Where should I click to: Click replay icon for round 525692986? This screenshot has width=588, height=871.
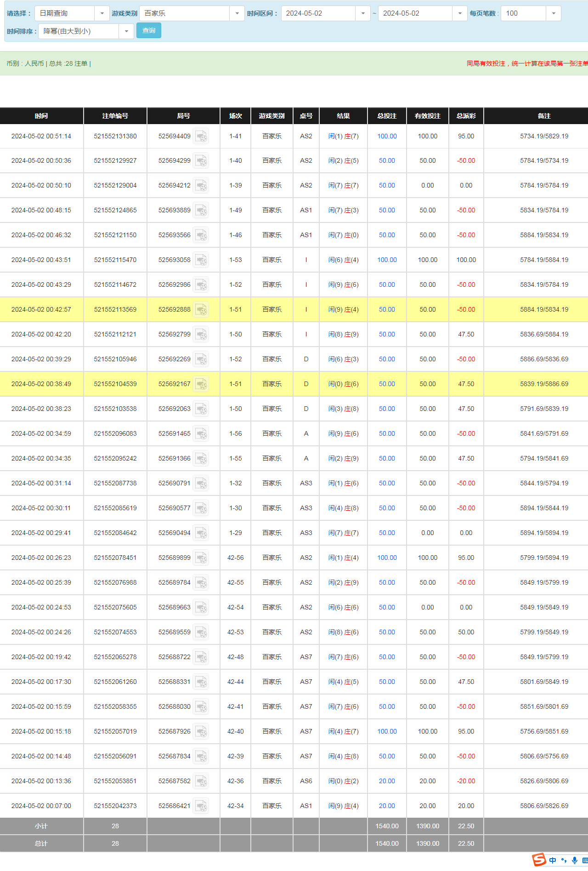pos(201,285)
